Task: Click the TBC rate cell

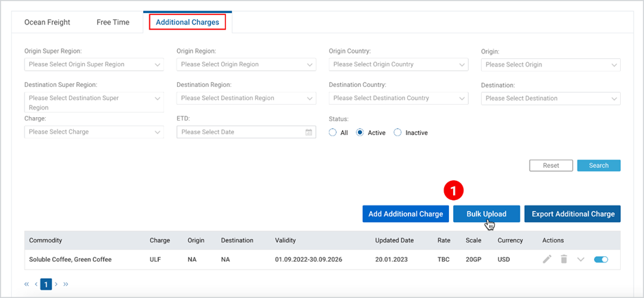Action: pos(443,260)
